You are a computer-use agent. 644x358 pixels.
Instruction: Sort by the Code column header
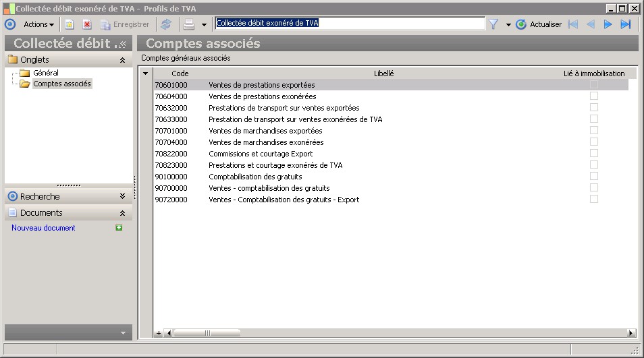(180, 73)
